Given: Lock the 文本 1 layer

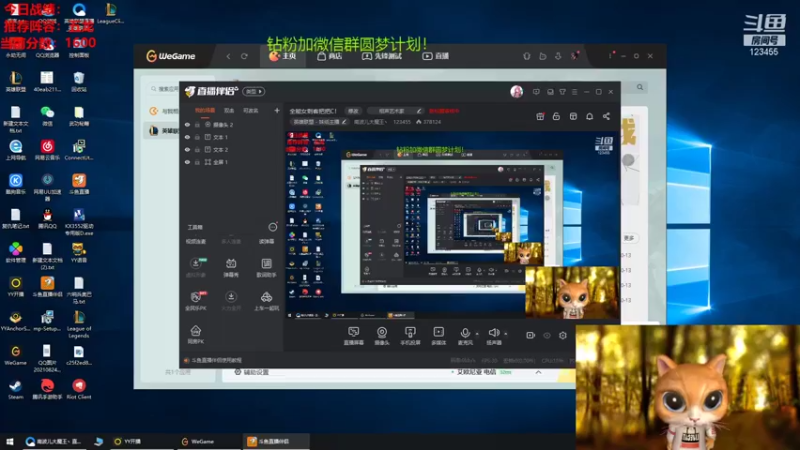Looking at the screenshot, I should pos(197,137).
